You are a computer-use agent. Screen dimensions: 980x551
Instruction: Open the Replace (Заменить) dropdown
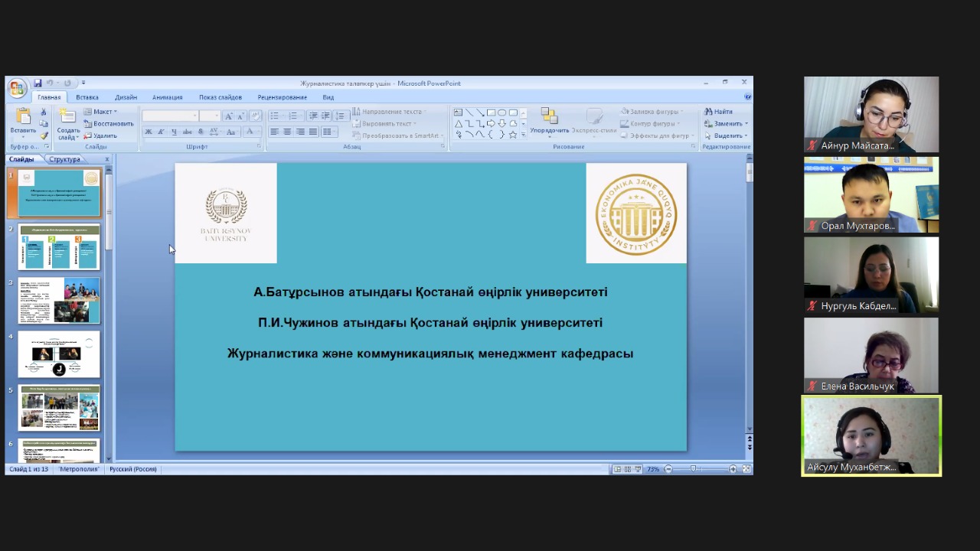(x=726, y=123)
